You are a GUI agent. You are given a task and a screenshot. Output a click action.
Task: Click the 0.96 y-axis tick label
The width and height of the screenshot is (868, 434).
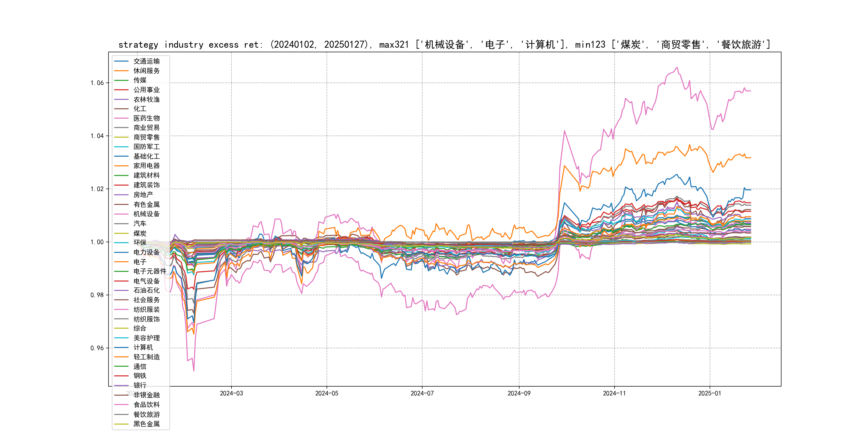tap(97, 348)
